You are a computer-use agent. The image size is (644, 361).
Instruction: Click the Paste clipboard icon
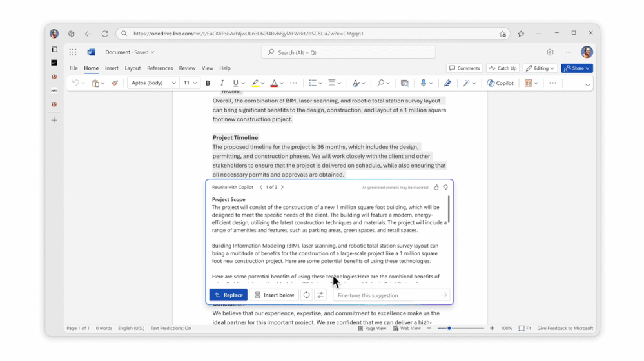click(x=95, y=83)
